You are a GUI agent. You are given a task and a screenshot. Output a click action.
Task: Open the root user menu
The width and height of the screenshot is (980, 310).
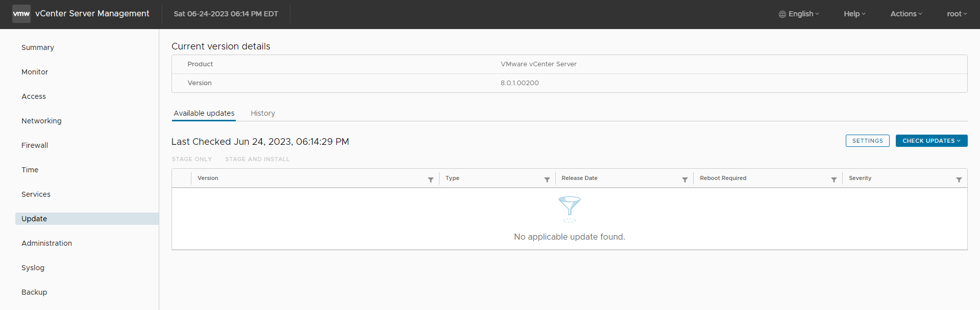(x=957, y=14)
